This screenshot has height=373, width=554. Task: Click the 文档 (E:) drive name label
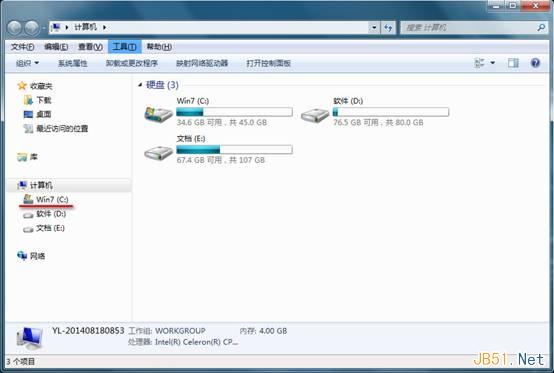(x=191, y=138)
